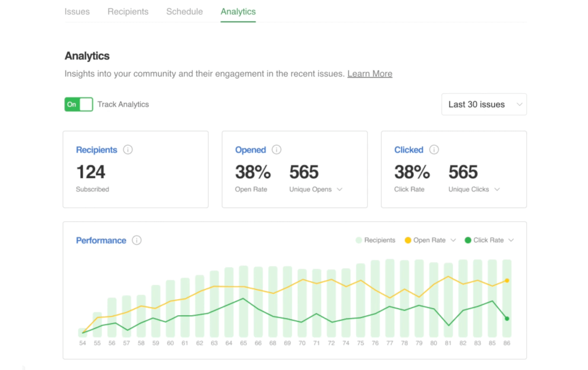
Task: Open the Last 30 issues dropdown
Action: [x=484, y=104]
